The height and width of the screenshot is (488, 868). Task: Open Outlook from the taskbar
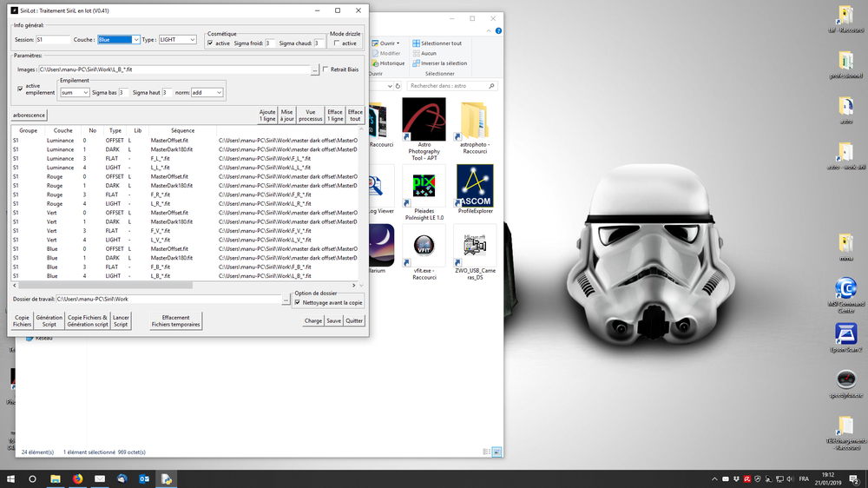tap(144, 478)
